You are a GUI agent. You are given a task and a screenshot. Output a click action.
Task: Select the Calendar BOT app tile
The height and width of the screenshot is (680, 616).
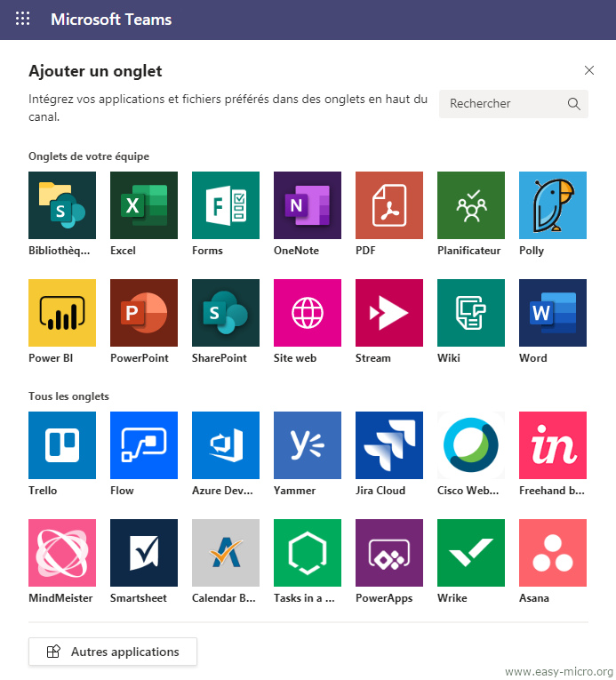tap(226, 553)
